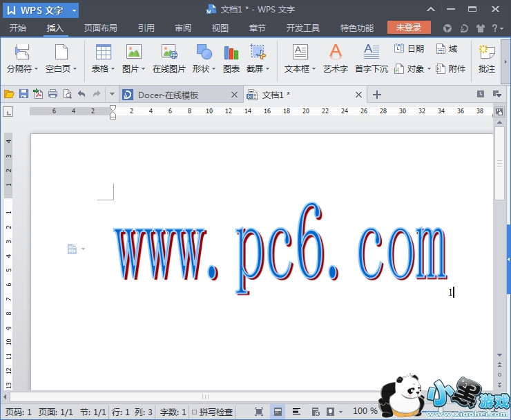The image size is (511, 420).
Task: Insert a section break with 分隔符
Action: [22, 59]
